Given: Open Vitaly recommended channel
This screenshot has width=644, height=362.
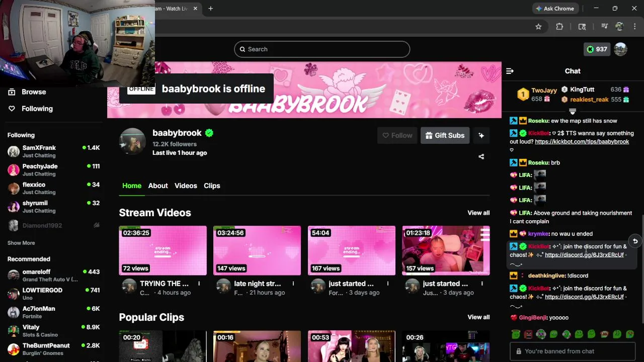Looking at the screenshot, I should point(53,331).
